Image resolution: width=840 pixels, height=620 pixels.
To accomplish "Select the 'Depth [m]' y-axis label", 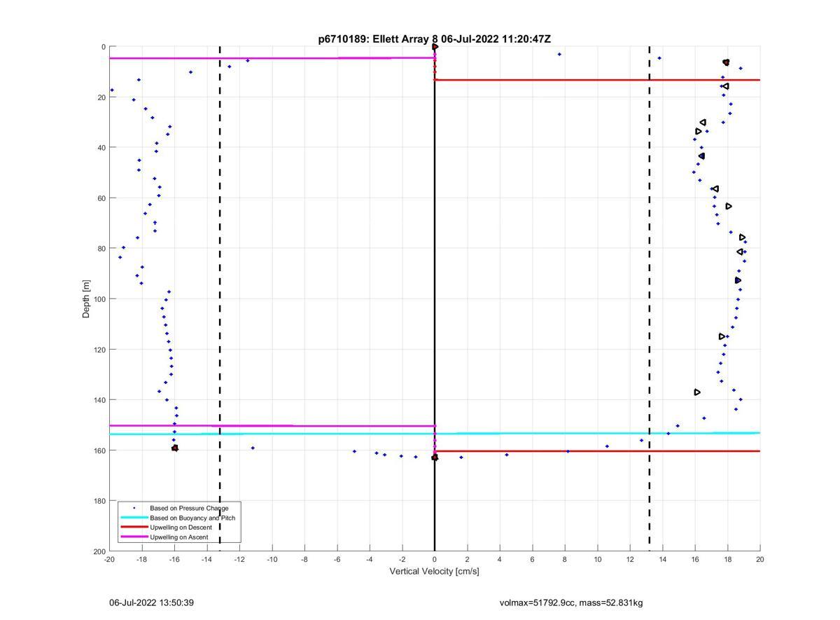I will (86, 299).
